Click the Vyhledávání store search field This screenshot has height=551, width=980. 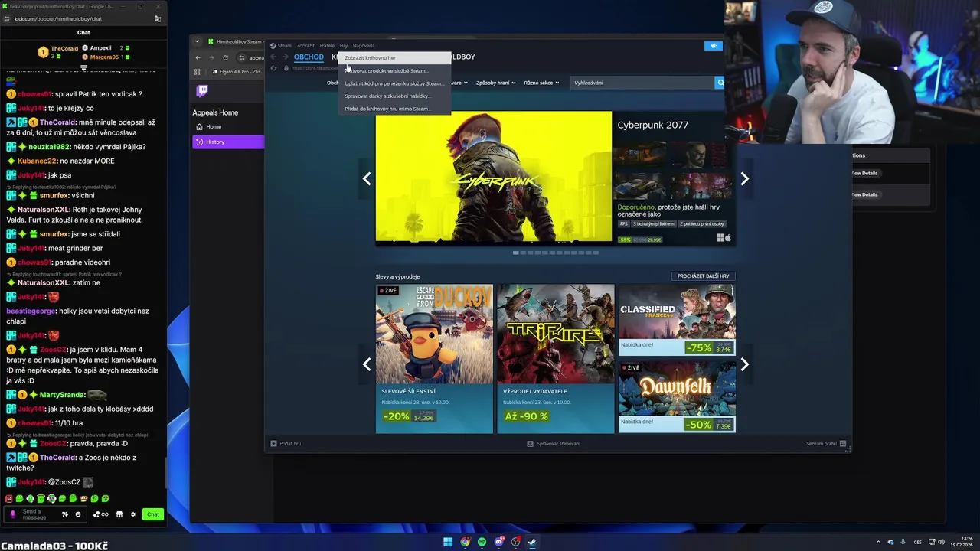(643, 83)
